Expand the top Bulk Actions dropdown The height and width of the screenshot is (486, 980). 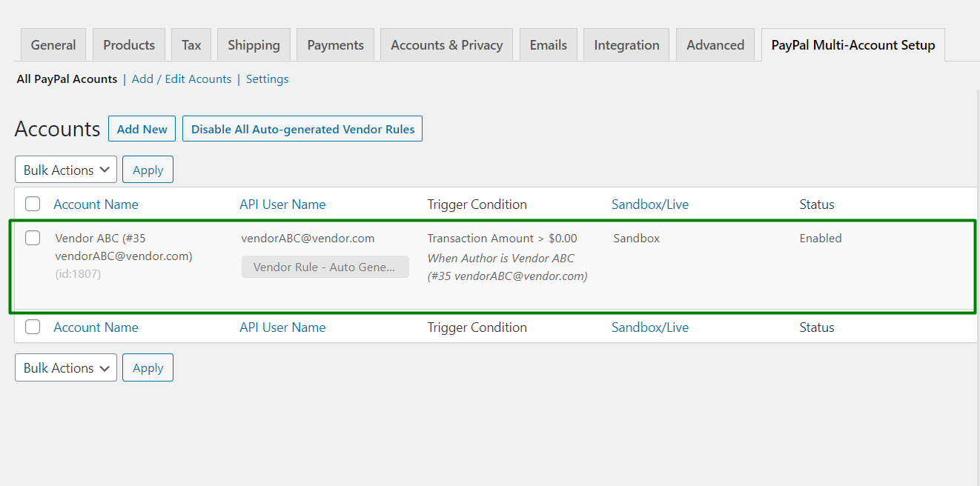tap(66, 170)
